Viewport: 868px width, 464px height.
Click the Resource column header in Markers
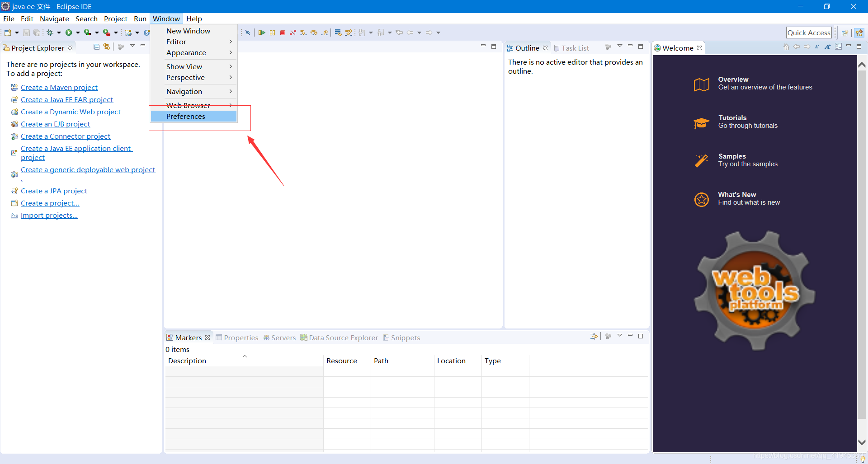coord(347,361)
